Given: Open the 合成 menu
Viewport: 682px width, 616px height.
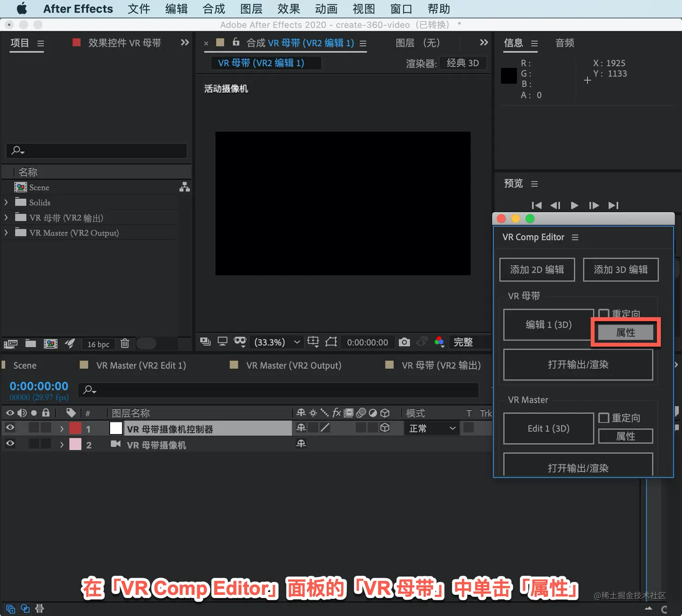Looking at the screenshot, I should [x=214, y=9].
